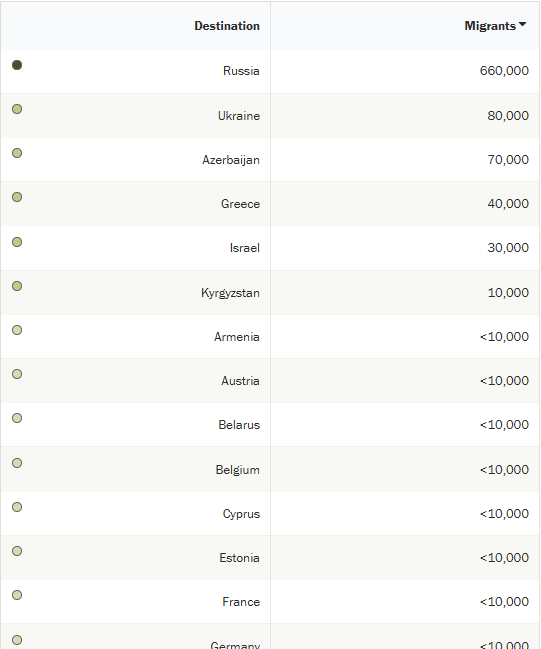Select the circle marker next to Israel
The image size is (541, 649).
(17, 242)
